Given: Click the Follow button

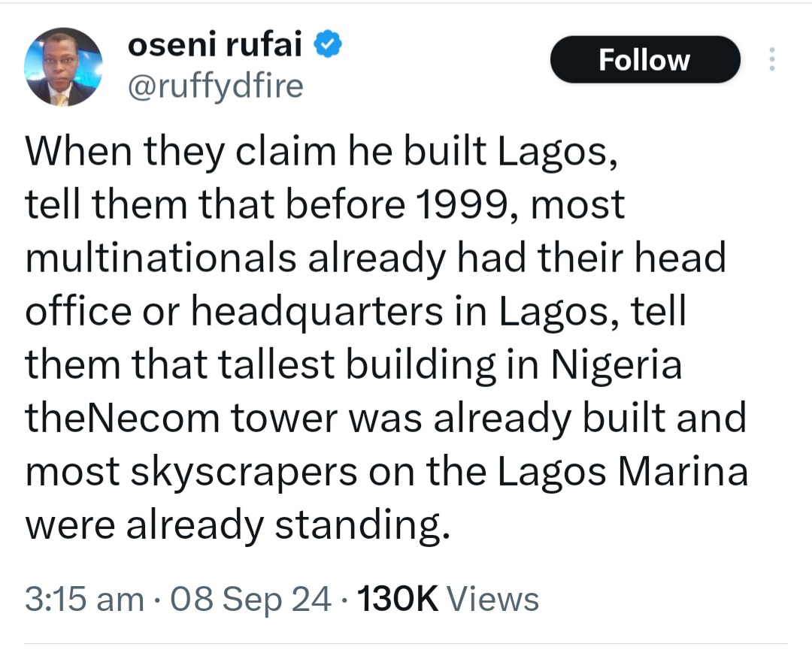Looking at the screenshot, I should click(644, 60).
